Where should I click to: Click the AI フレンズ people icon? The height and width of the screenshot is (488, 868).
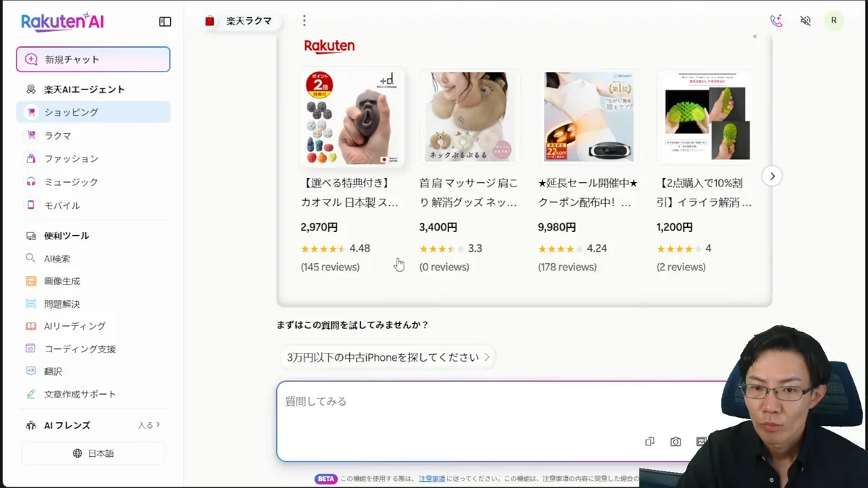[30, 425]
